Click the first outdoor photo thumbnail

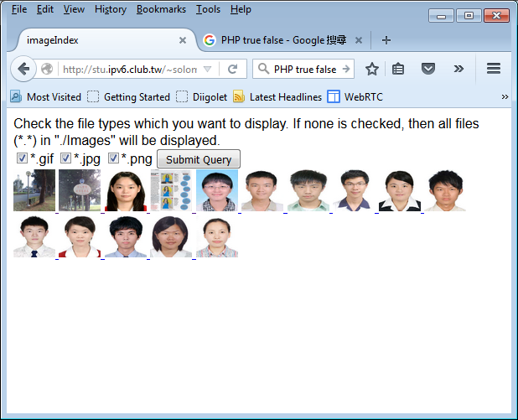pos(34,190)
